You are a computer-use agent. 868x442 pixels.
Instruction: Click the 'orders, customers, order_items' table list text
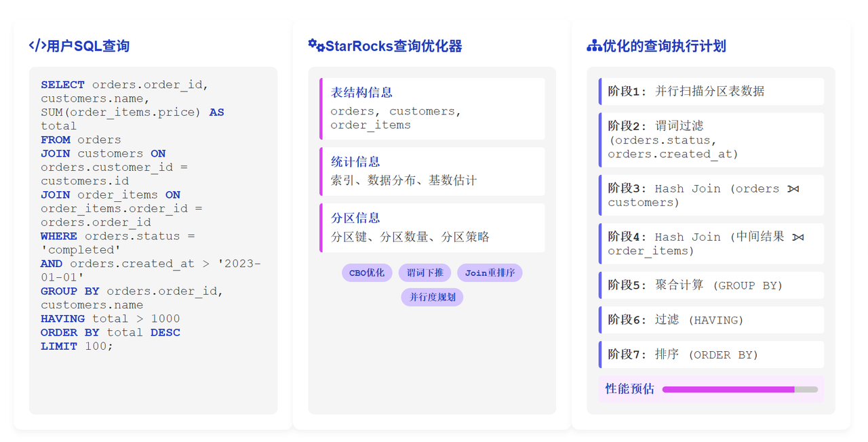[396, 118]
